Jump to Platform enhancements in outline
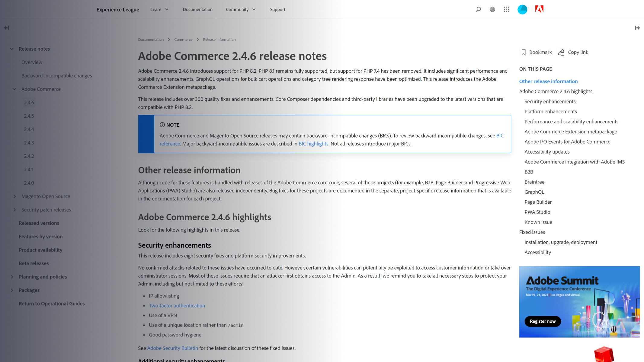Screen dimensions: 644x362 click(x=550, y=112)
